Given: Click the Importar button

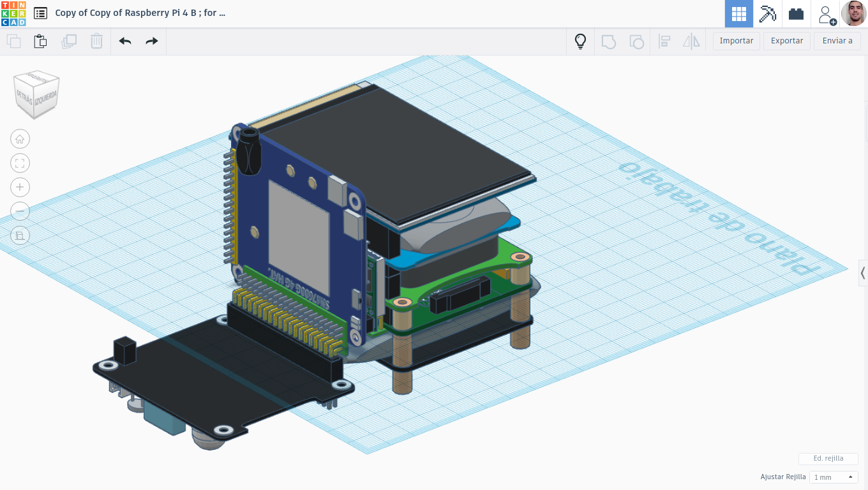Looking at the screenshot, I should click(x=737, y=41).
